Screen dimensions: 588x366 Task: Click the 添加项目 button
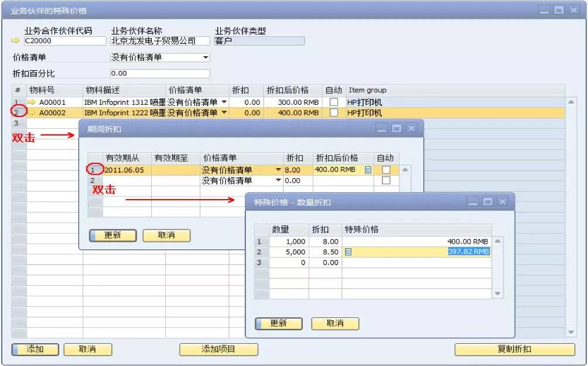pyautogui.click(x=219, y=348)
